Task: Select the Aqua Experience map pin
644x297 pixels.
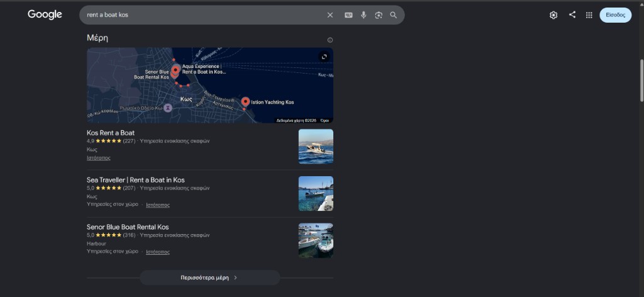Action: pyautogui.click(x=176, y=69)
